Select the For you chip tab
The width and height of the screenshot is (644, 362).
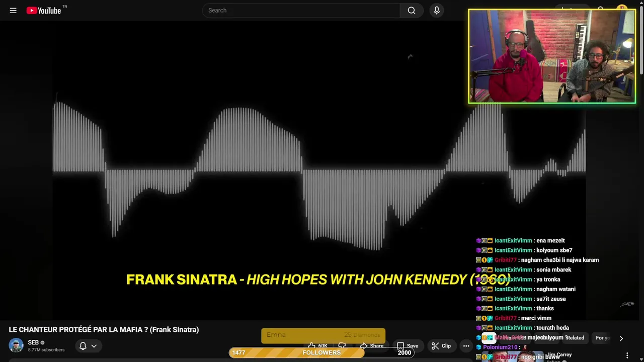click(603, 338)
